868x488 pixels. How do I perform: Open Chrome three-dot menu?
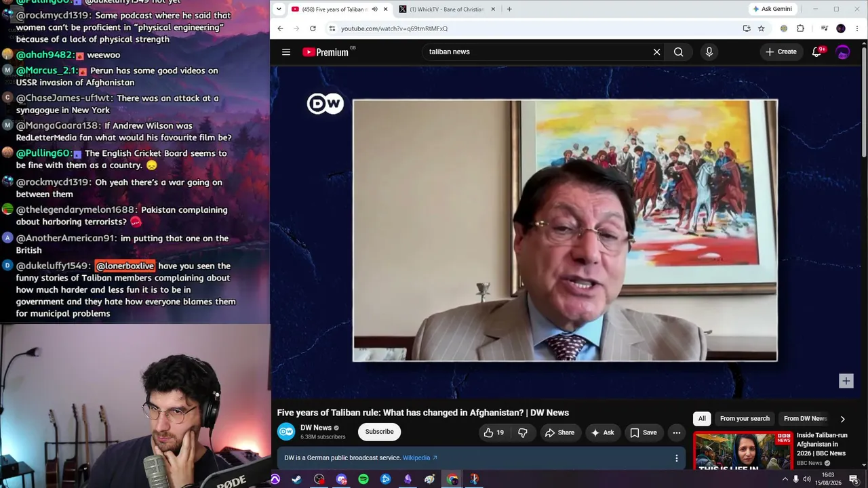point(857,28)
